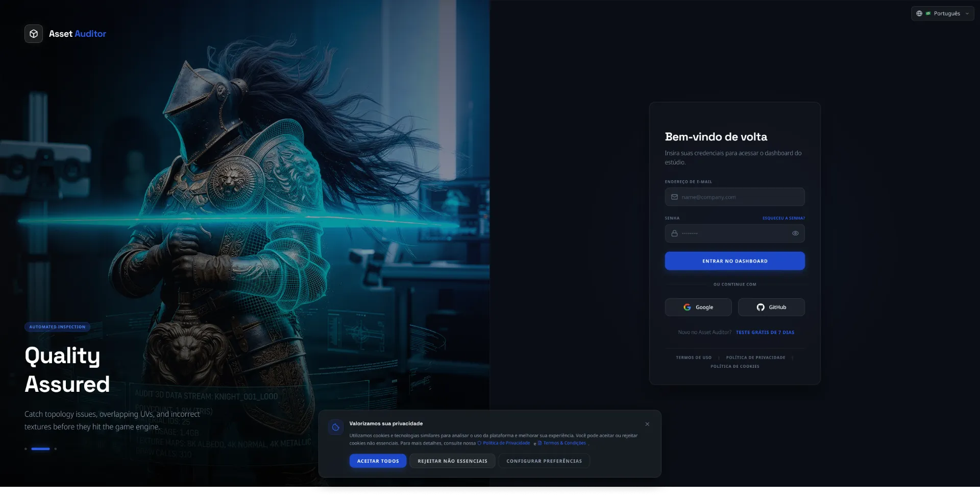Click the globe icon in language selector
The height and width of the screenshot is (496, 980).
[x=919, y=13]
